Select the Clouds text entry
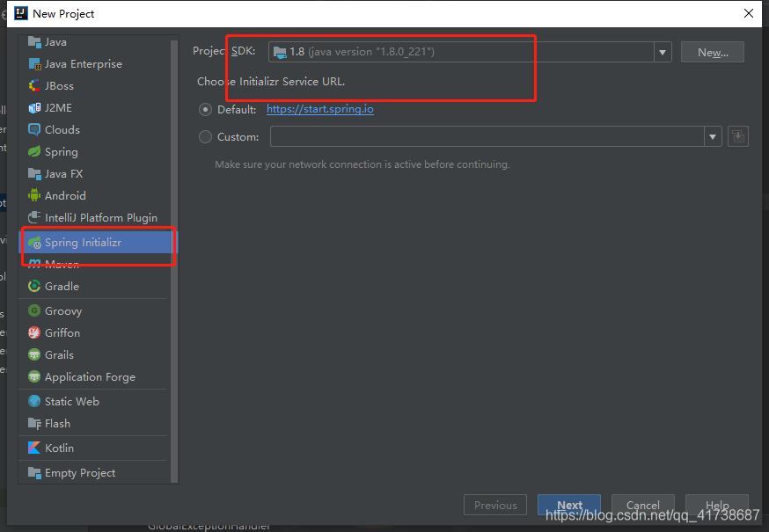 62,130
